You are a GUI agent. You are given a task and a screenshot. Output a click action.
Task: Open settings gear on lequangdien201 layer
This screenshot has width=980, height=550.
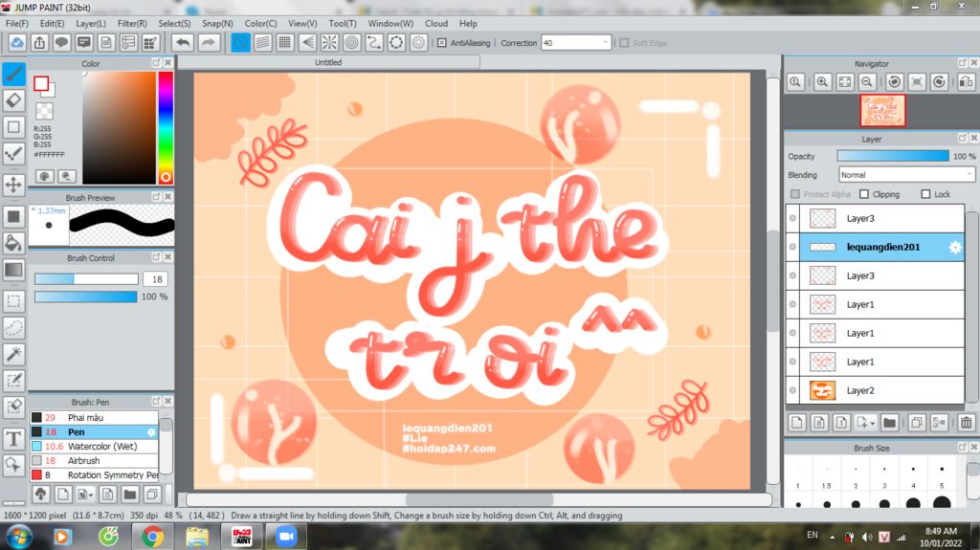(955, 247)
